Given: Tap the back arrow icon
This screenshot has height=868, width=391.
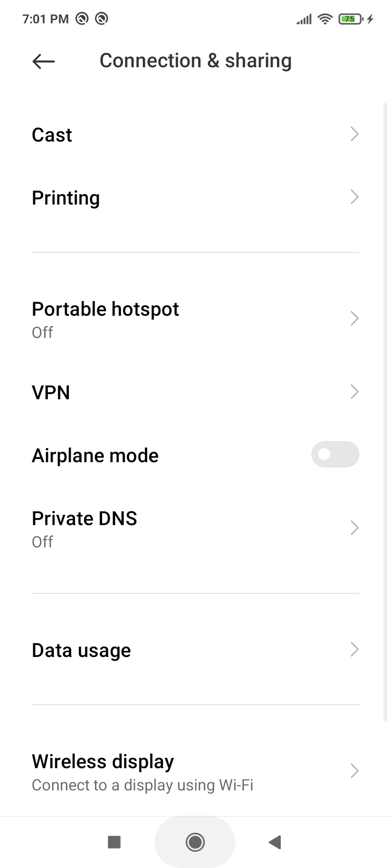Looking at the screenshot, I should [x=43, y=61].
